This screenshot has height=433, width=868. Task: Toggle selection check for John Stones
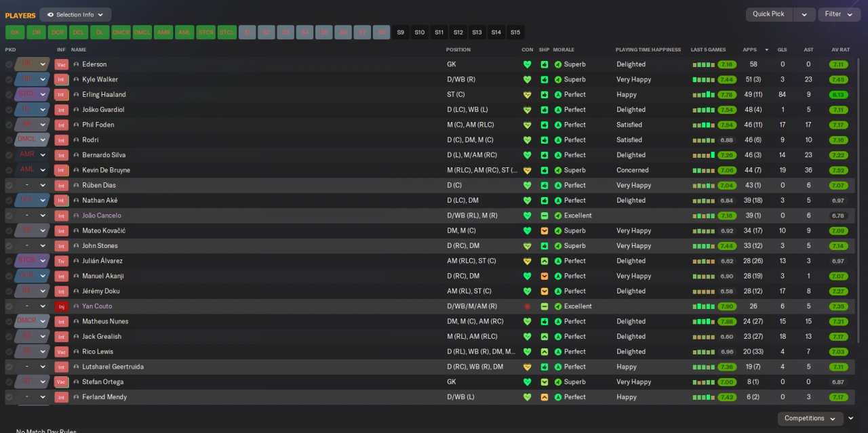tap(9, 246)
